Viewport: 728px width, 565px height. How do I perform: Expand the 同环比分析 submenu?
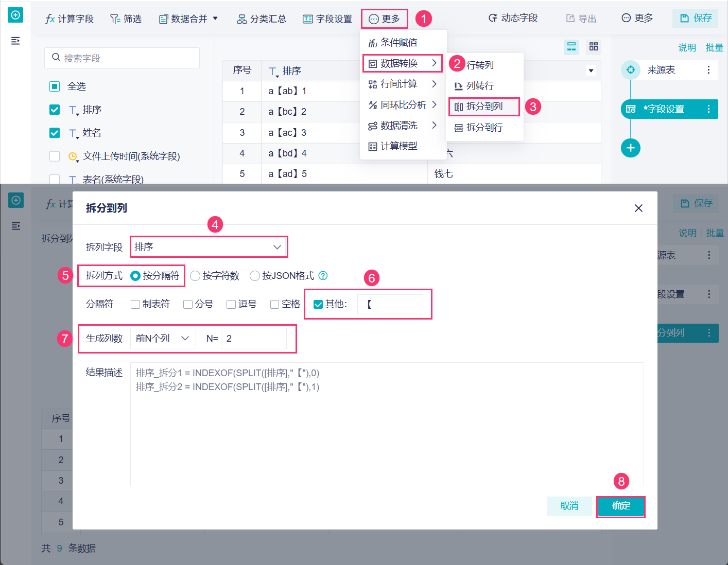[434, 104]
